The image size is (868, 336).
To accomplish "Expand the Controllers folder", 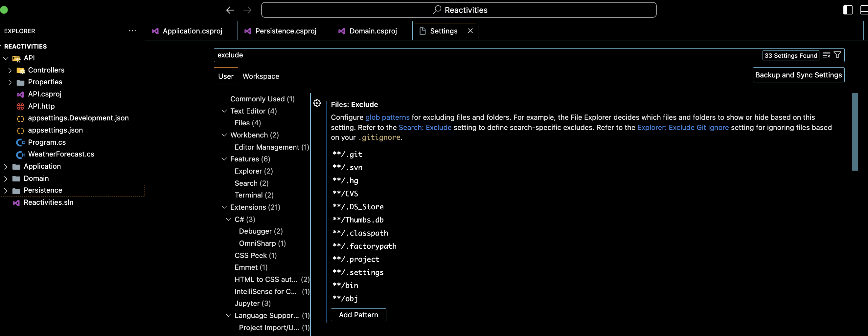I will click(x=10, y=70).
